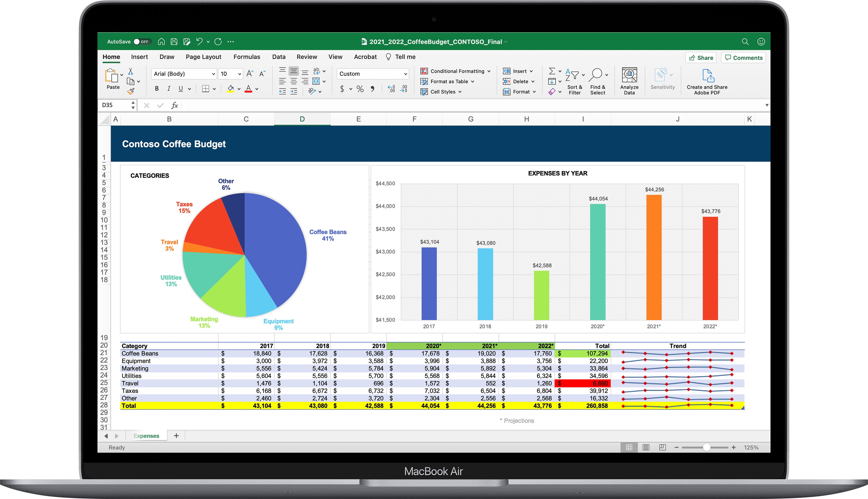Click the Merge & Center icon
This screenshot has height=499, width=868.
316,81
